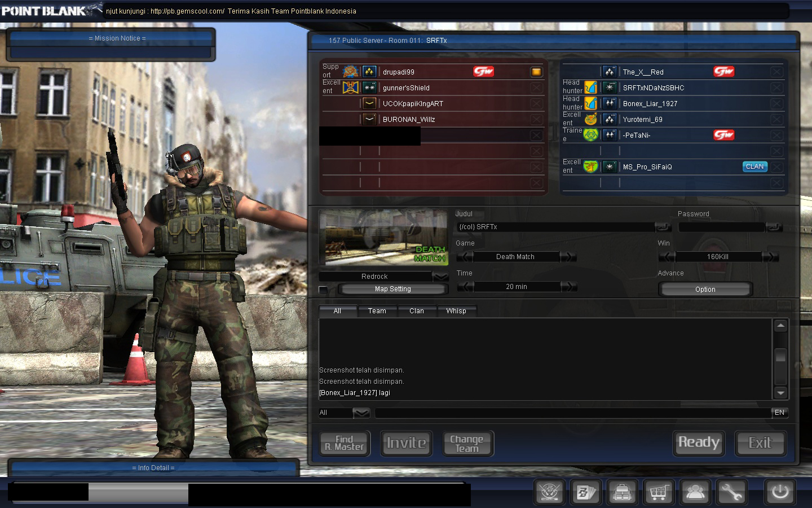Click Yurotemi_69's Excellent title badge

[590, 119]
